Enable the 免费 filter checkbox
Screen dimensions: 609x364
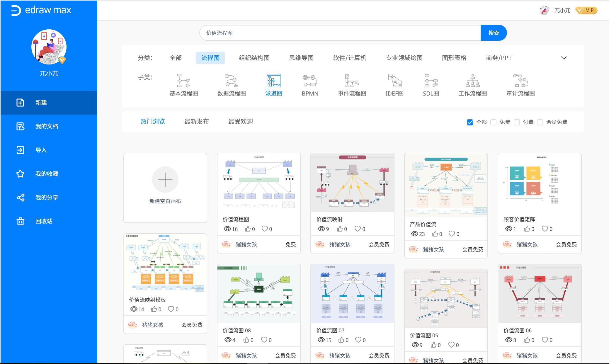(494, 122)
